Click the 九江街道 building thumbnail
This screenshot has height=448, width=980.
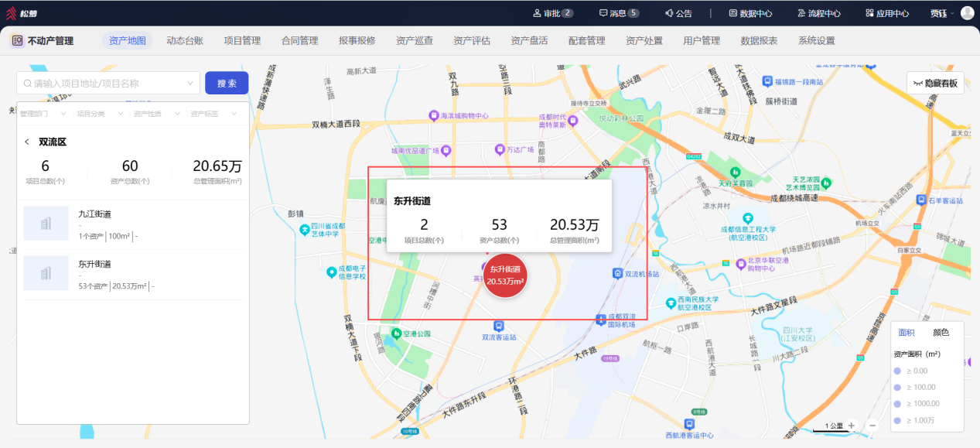pos(46,224)
